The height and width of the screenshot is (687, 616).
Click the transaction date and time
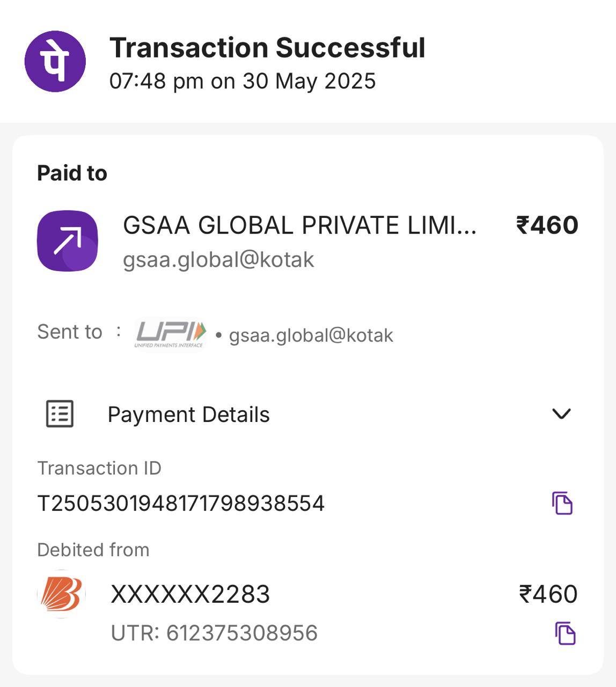click(243, 82)
